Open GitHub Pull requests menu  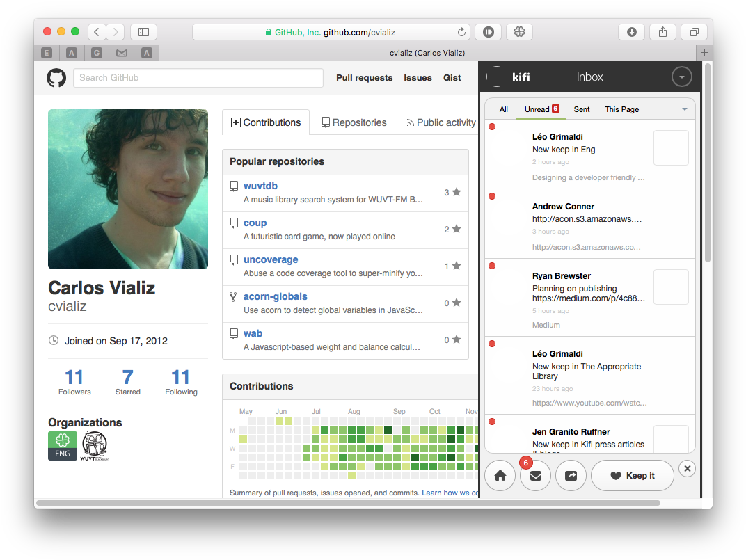click(x=364, y=78)
